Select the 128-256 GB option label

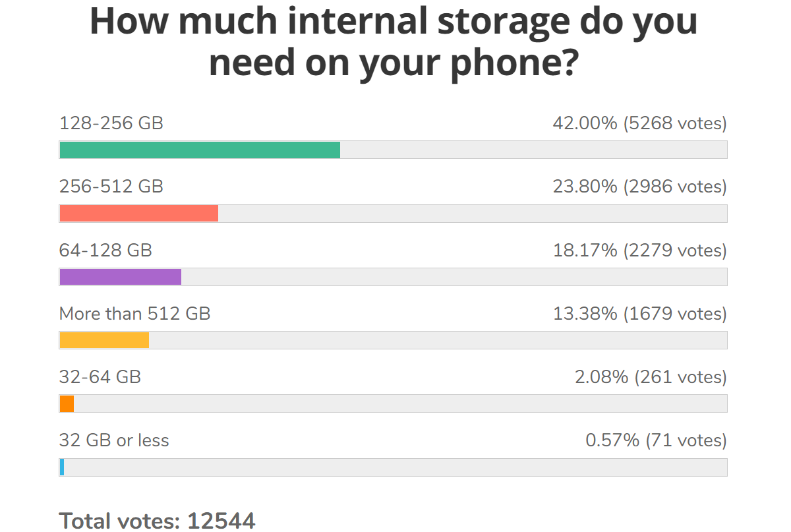pos(111,123)
